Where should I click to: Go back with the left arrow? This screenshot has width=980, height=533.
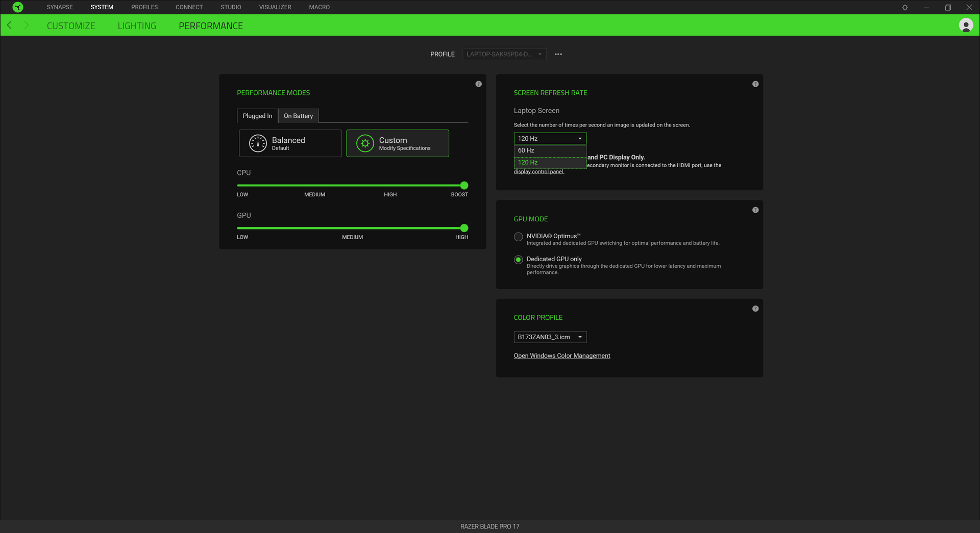tap(10, 25)
